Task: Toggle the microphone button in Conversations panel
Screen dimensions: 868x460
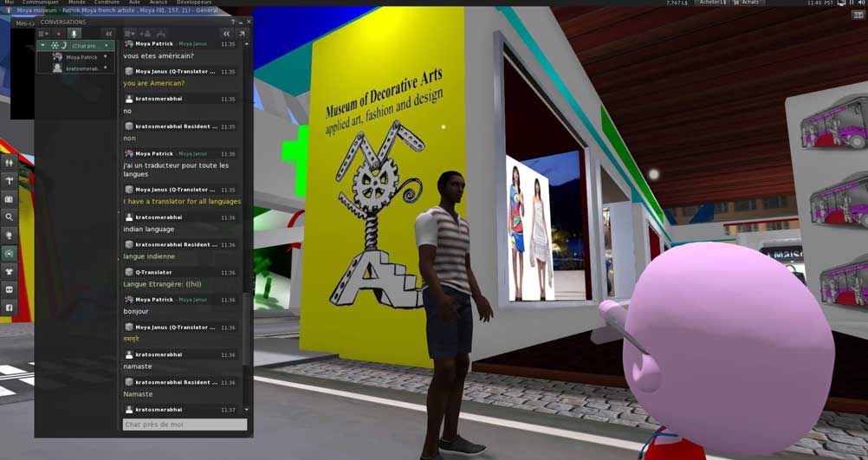Action: pos(74,34)
